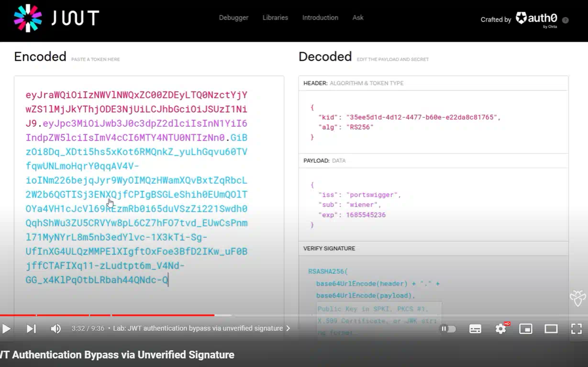The width and height of the screenshot is (588, 367).
Task: Click the play button in the video player
Action: [7, 329]
